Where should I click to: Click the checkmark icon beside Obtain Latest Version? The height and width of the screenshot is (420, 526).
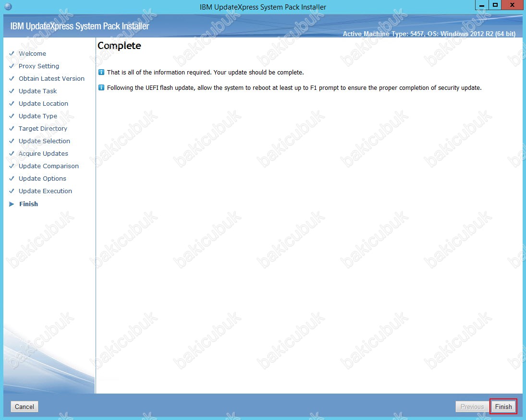tap(12, 78)
